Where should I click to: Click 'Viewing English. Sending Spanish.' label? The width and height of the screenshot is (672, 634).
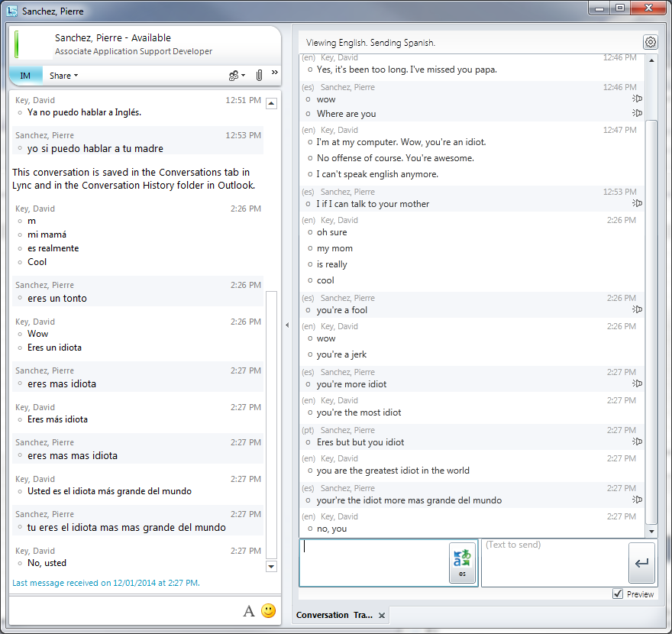(370, 43)
